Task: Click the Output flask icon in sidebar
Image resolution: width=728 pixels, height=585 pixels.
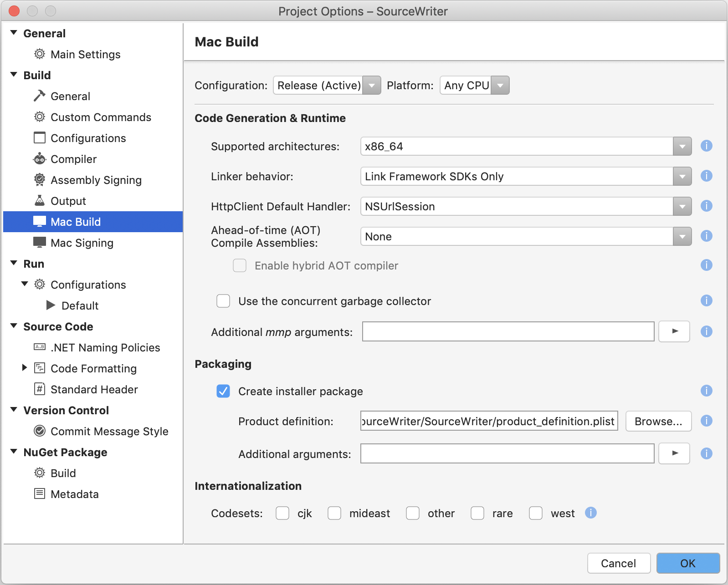Action: [40, 201]
